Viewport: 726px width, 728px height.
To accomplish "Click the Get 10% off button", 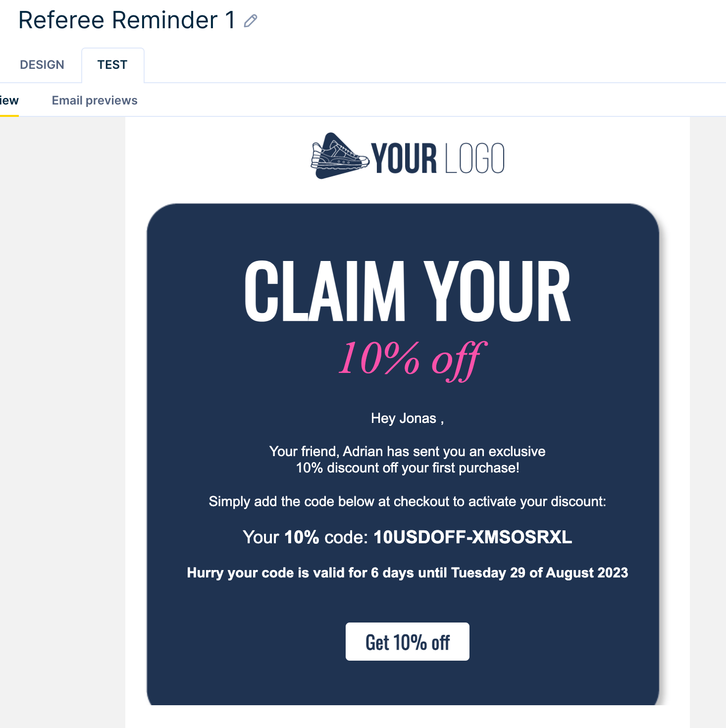I will [x=407, y=641].
